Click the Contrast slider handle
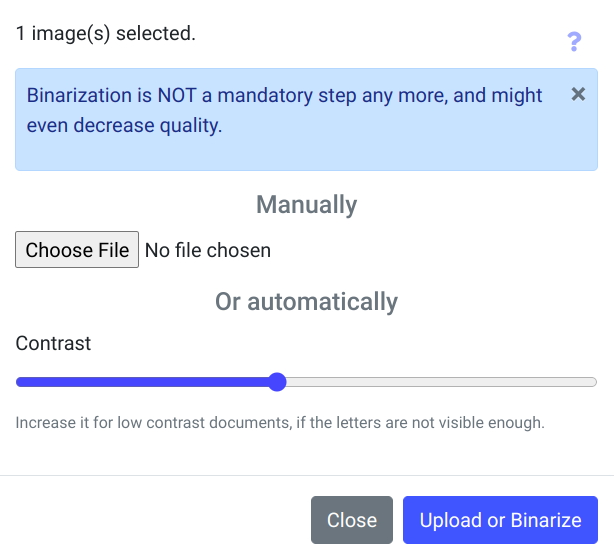614x556 pixels. 277,382
